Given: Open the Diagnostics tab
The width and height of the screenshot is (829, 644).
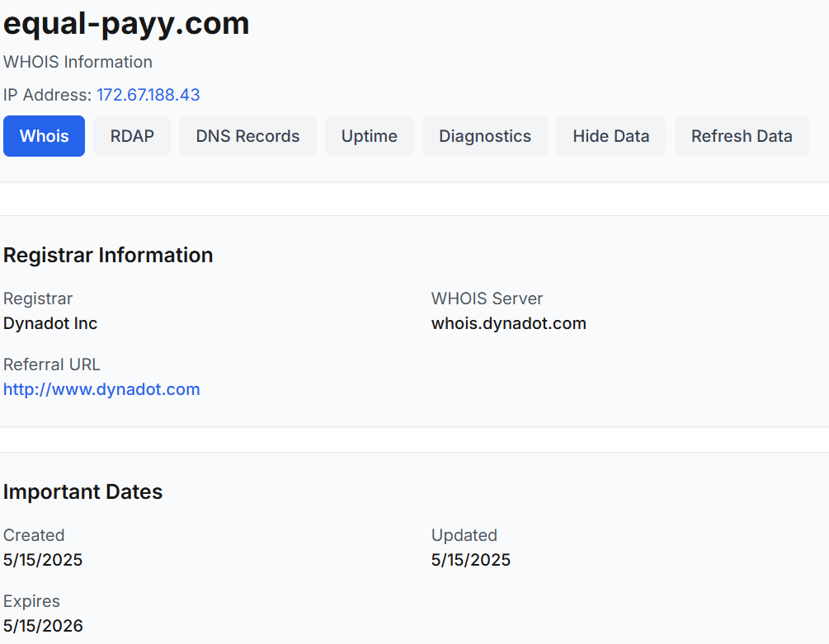Looking at the screenshot, I should click(x=485, y=136).
